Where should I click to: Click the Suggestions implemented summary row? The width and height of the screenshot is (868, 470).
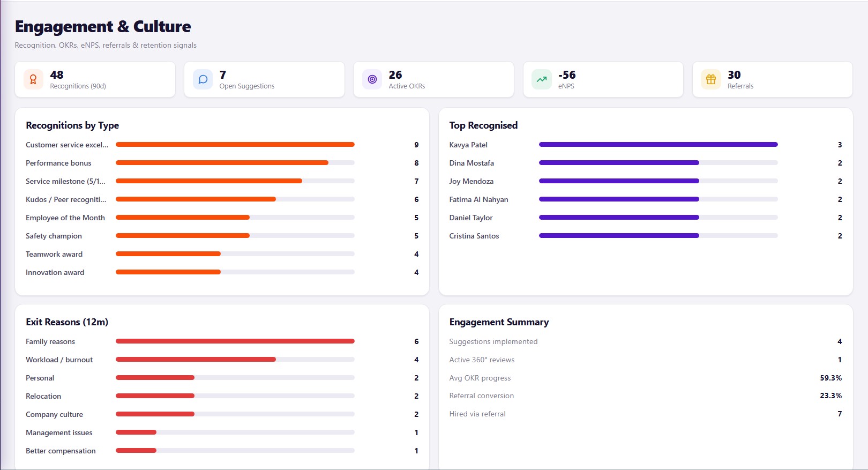pyautogui.click(x=646, y=341)
